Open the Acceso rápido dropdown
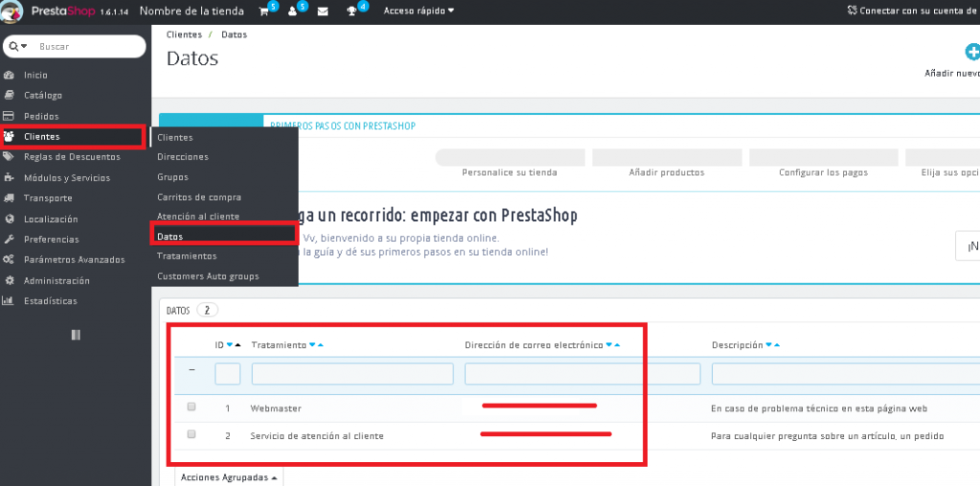Viewport: 980px width, 486px height. click(x=419, y=11)
